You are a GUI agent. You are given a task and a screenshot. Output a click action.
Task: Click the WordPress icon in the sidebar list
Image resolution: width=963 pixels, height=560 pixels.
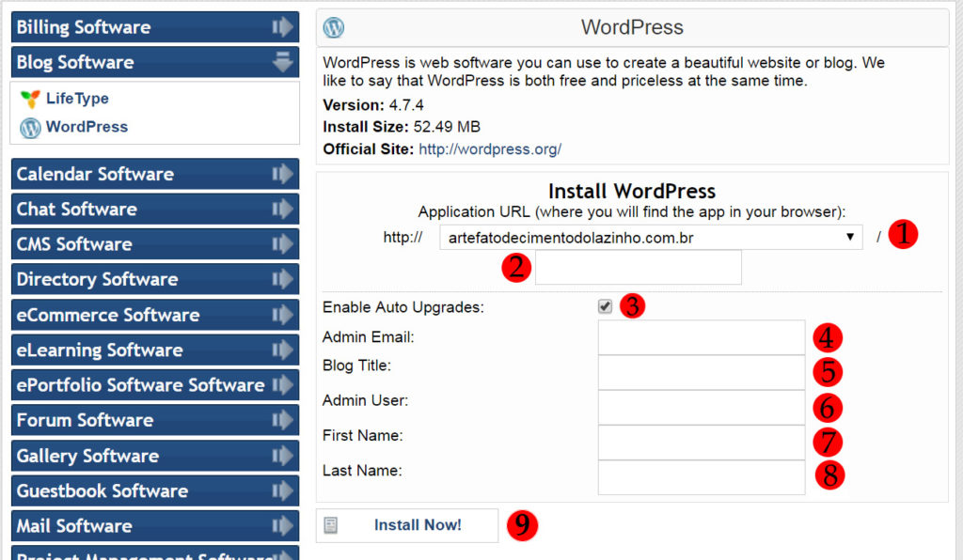[x=30, y=128]
